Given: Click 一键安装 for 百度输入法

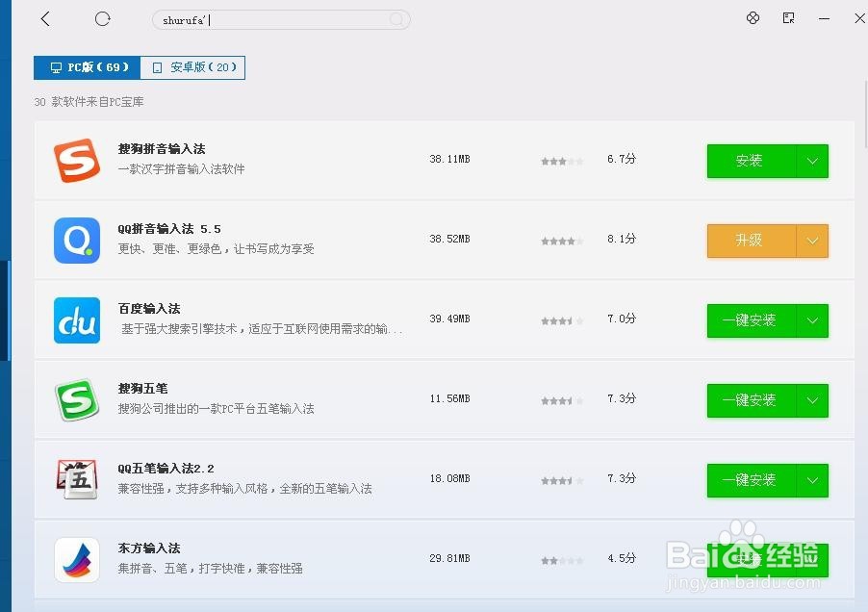Looking at the screenshot, I should (752, 319).
